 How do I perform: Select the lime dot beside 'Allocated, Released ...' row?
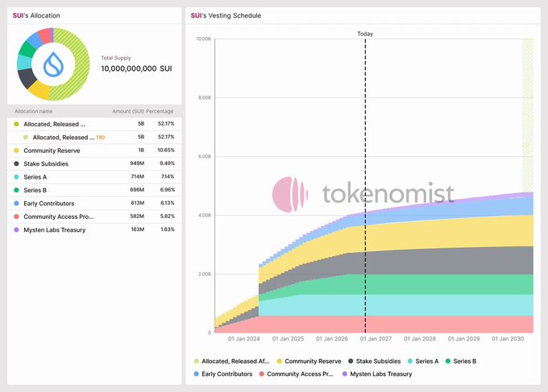point(16,124)
